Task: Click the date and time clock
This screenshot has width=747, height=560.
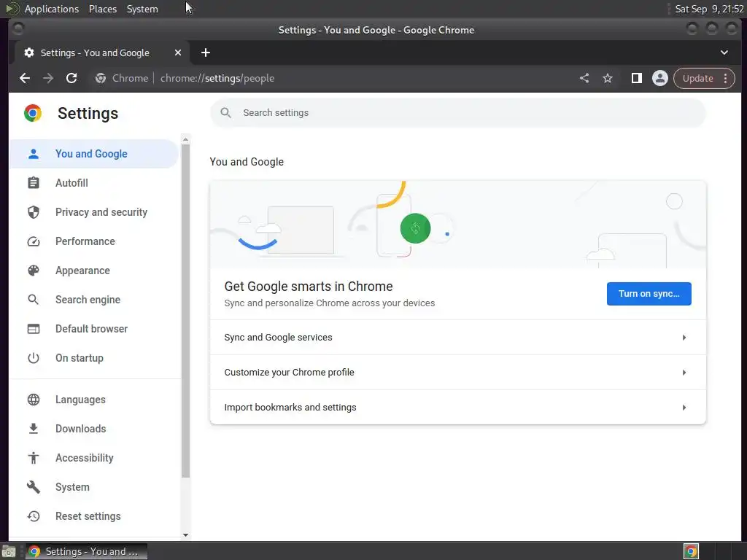Action: pos(709,9)
